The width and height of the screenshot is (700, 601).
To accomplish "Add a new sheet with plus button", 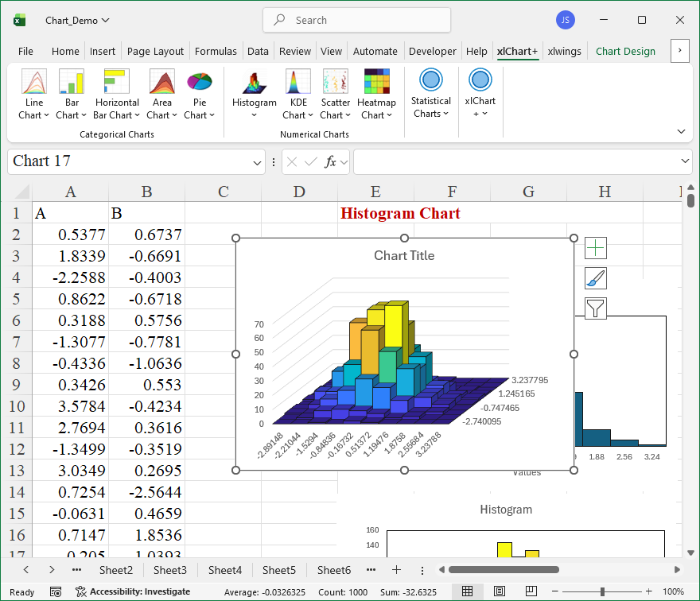I will [x=396, y=570].
